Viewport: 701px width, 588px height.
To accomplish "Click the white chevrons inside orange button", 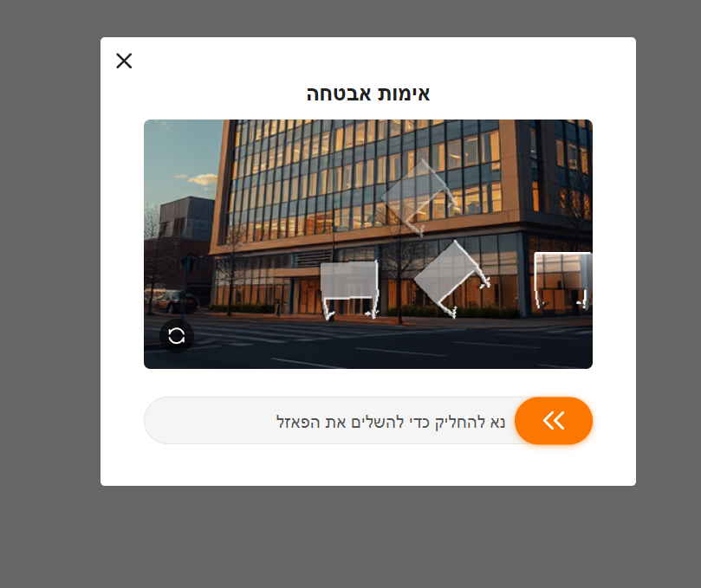I will pyautogui.click(x=554, y=421).
